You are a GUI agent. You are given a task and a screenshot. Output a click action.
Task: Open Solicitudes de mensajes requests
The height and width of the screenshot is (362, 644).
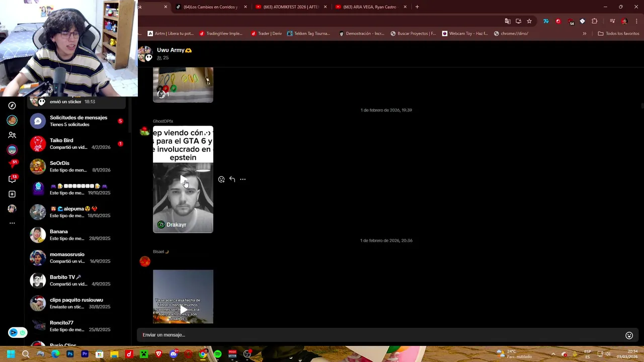76,121
